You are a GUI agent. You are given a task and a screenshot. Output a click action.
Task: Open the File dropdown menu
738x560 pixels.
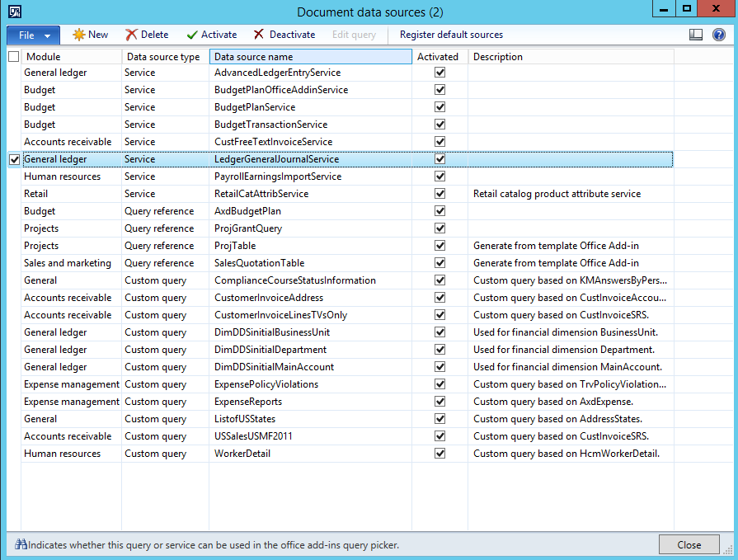pos(33,35)
